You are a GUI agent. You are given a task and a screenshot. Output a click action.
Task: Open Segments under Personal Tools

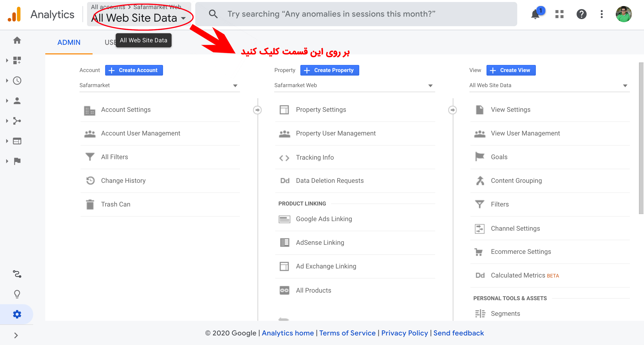[x=550, y=314]
